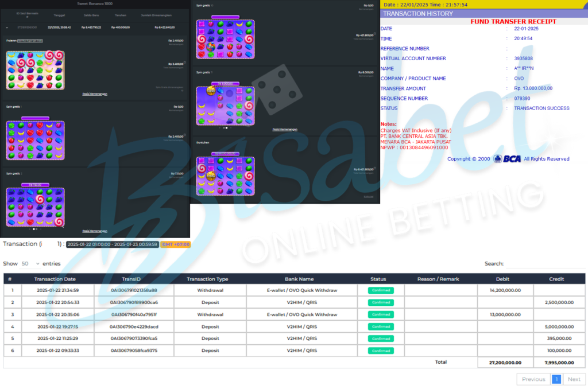The height and width of the screenshot is (389, 588).
Task: Click the Runtuhan candy grid thumbnail
Action: 225,175
